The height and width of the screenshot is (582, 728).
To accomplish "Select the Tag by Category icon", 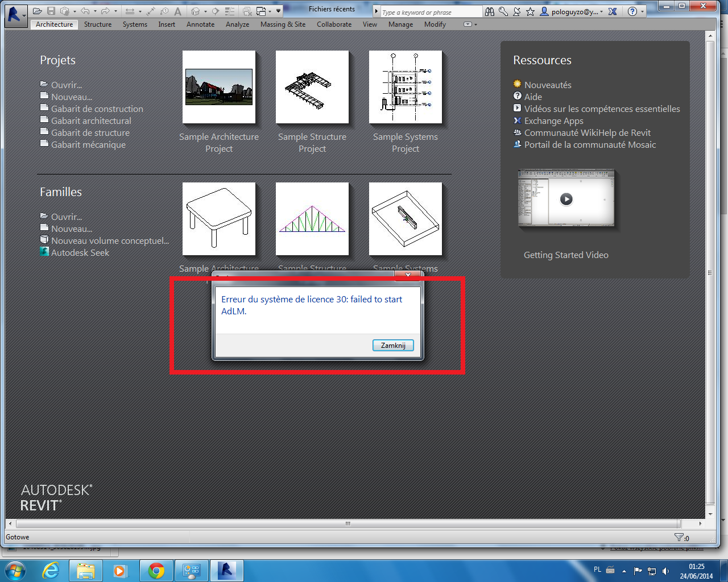I will tap(164, 11).
